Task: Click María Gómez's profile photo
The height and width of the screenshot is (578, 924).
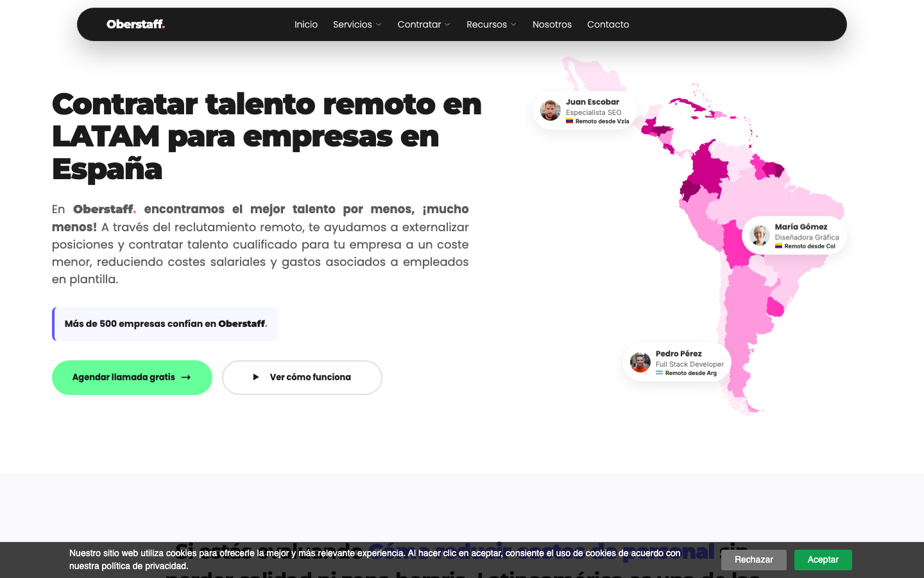Action: coord(760,236)
